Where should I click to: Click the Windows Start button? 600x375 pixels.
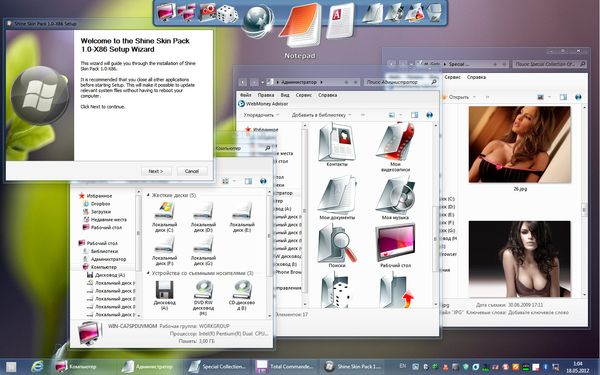pyautogui.click(x=11, y=367)
